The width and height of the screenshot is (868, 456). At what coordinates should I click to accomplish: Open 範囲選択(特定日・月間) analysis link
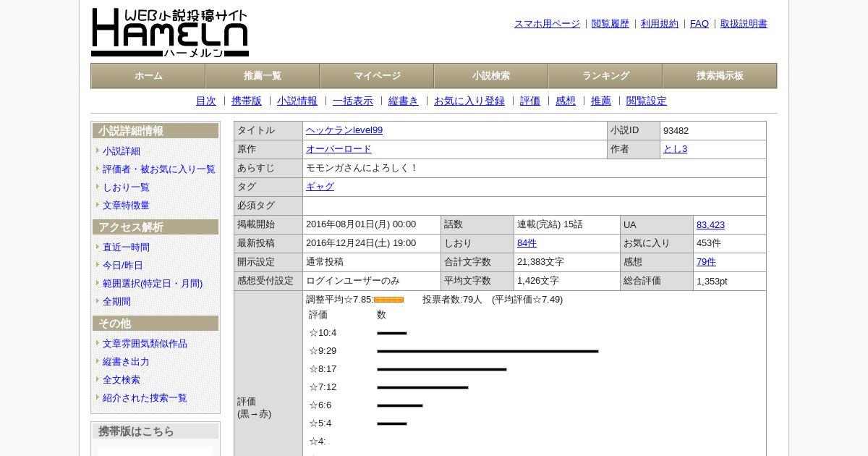153,284
